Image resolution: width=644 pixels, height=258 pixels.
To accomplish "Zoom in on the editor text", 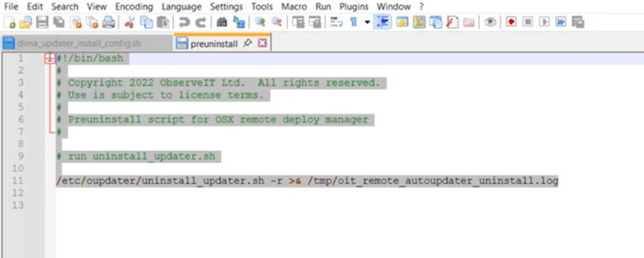I will coord(259,22).
